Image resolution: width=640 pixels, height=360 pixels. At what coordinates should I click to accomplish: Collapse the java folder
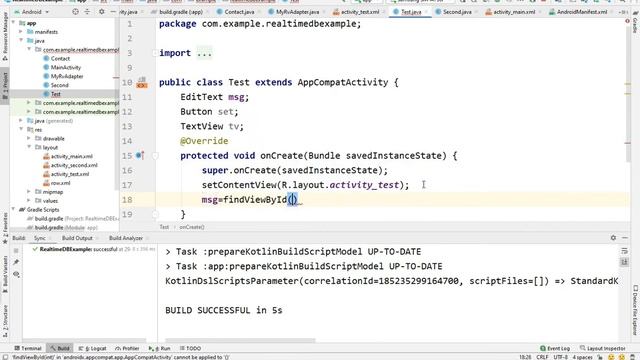pyautogui.click(x=21, y=40)
